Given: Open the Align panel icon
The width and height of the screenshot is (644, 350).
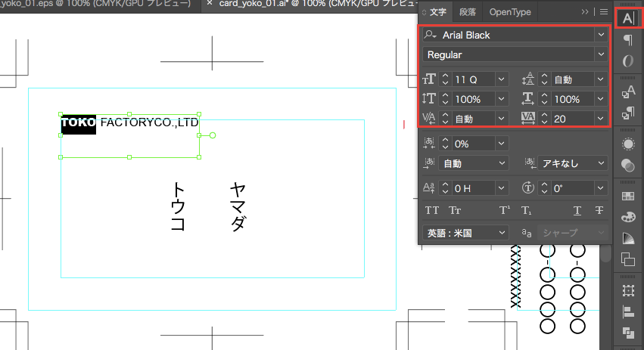Looking at the screenshot, I should (x=627, y=311).
